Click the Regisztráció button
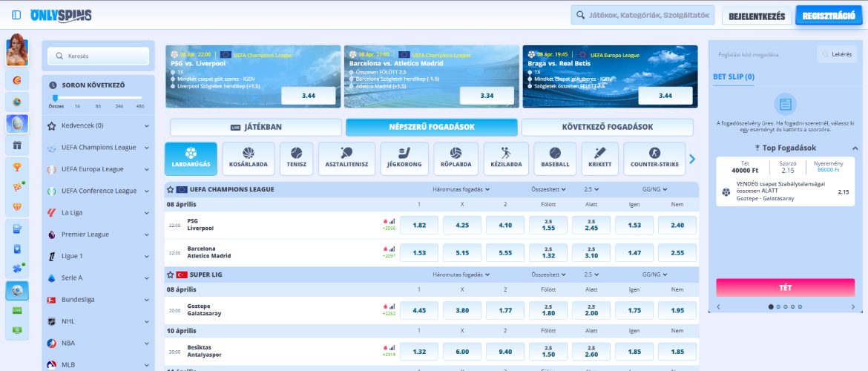Image resolution: width=868 pixels, height=371 pixels. [829, 16]
